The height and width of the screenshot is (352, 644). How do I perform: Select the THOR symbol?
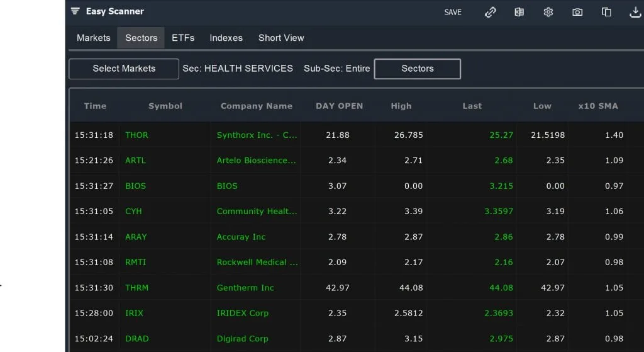[x=136, y=135]
